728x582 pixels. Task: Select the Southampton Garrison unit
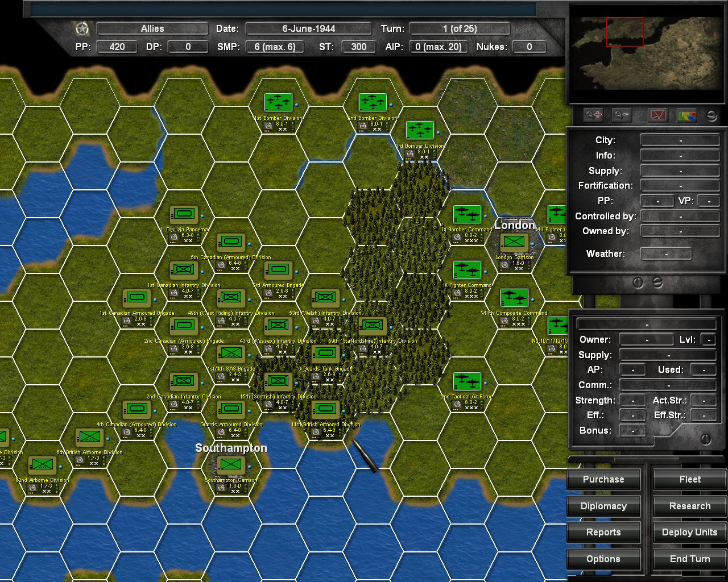pos(230,464)
